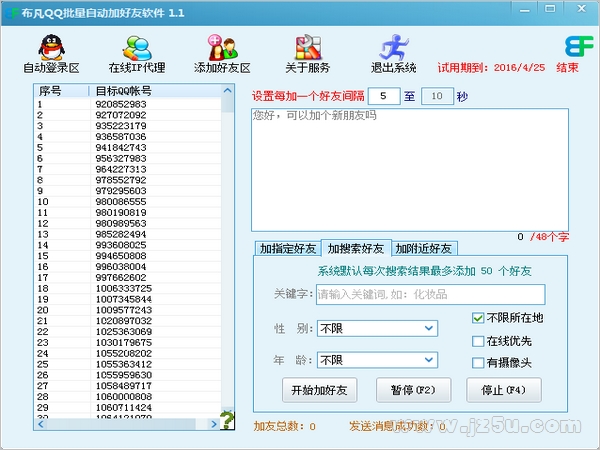Viewport: 600px width, 450px height.
Task: Select row 20 with 1009577243
Action: (x=128, y=310)
